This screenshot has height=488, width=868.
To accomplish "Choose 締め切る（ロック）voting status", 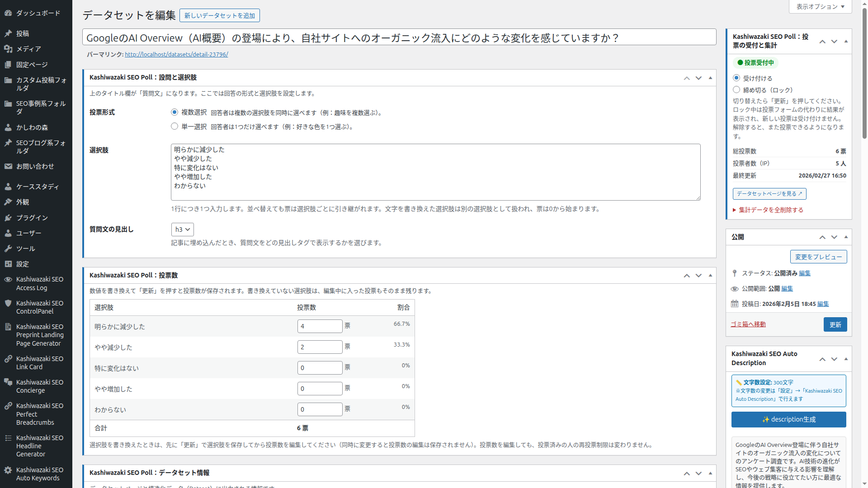I will tap(736, 89).
